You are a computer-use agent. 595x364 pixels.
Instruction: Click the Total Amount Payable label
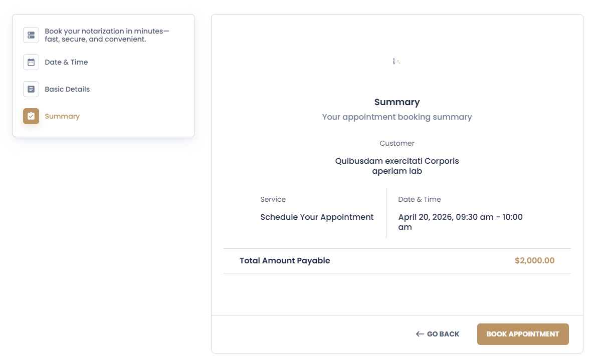click(285, 260)
